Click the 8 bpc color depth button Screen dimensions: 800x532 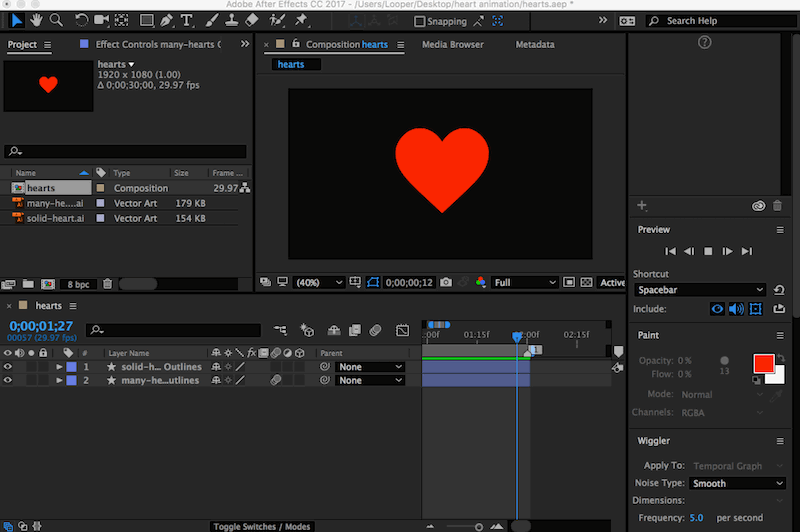[x=78, y=284]
